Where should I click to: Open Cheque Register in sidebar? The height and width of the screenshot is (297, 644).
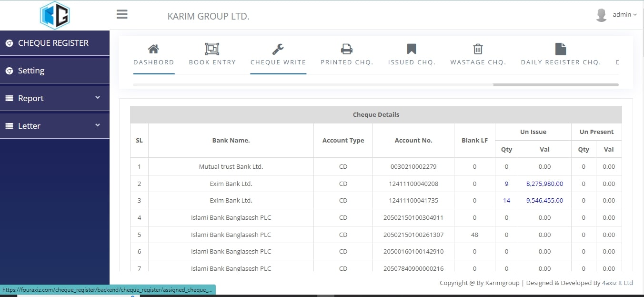pos(53,43)
